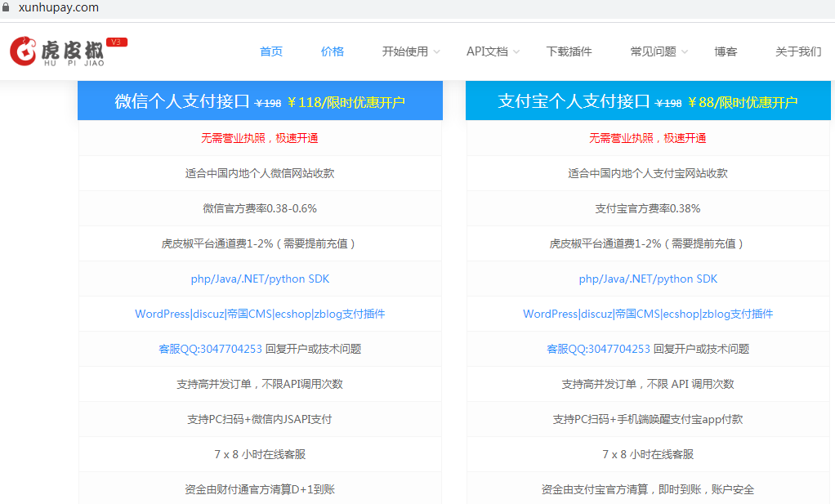
Task: Click the 微信个人支付接口 blue header
Action: click(x=260, y=101)
